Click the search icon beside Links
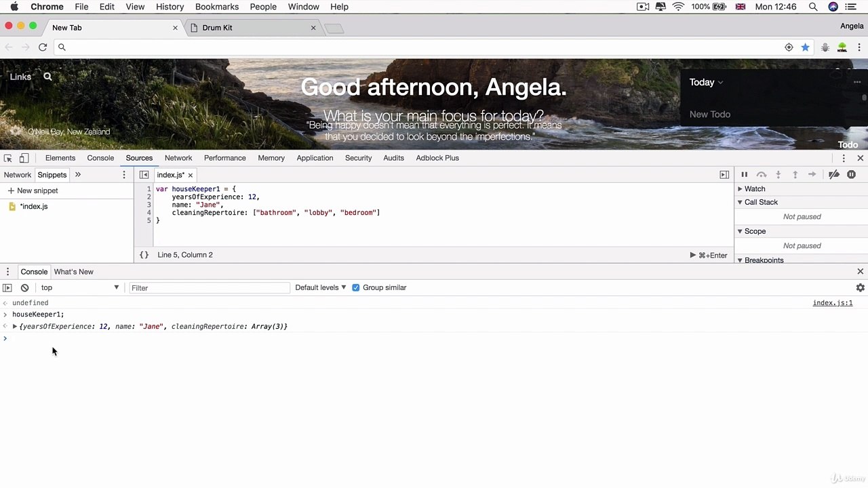The height and width of the screenshot is (488, 868). coord(47,77)
